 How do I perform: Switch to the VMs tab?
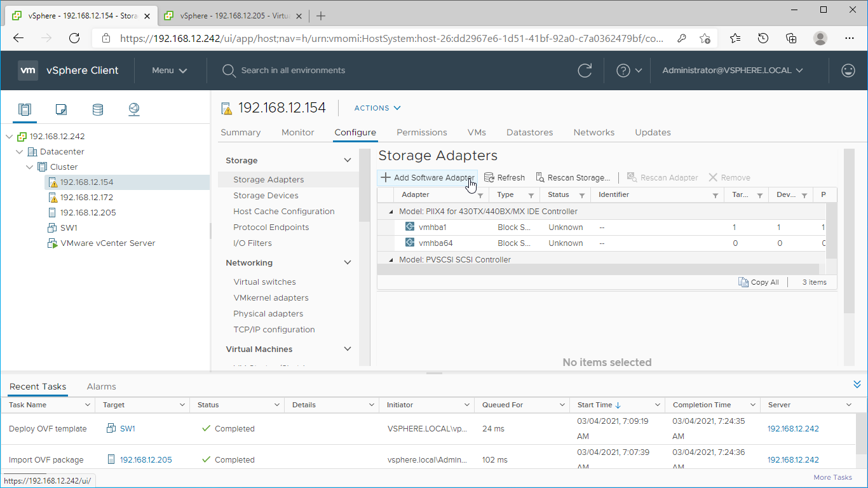point(477,133)
